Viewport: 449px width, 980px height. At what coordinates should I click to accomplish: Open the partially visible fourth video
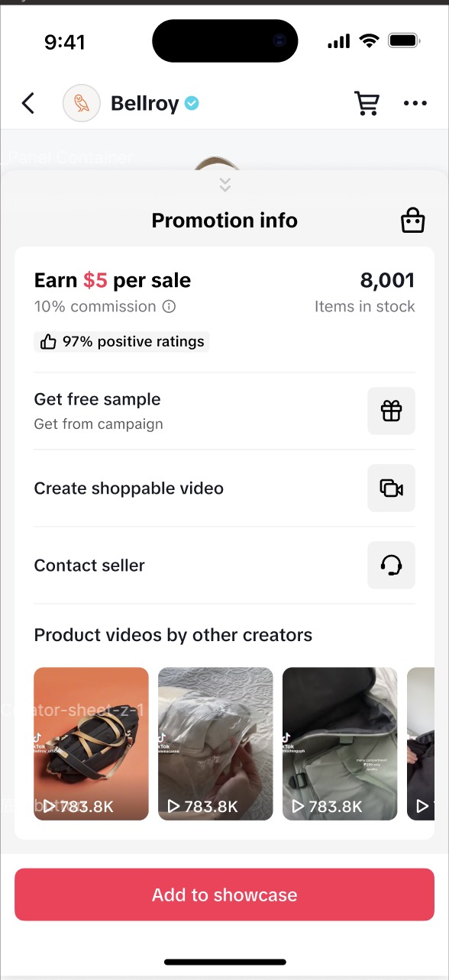(x=421, y=744)
